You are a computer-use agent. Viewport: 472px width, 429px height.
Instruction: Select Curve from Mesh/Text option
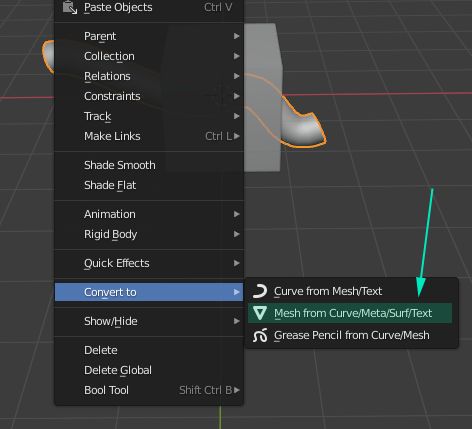(x=350, y=291)
